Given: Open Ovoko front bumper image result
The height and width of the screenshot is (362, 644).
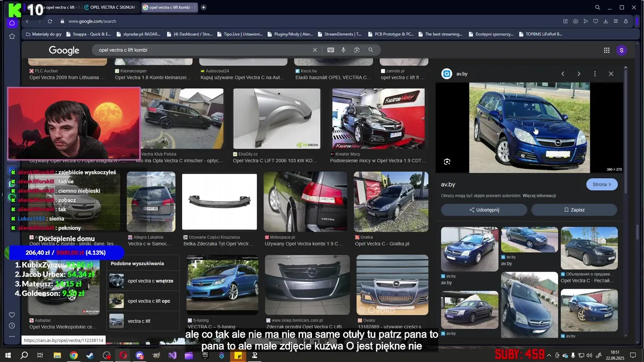Looking at the screenshot, I should pos(392,286).
